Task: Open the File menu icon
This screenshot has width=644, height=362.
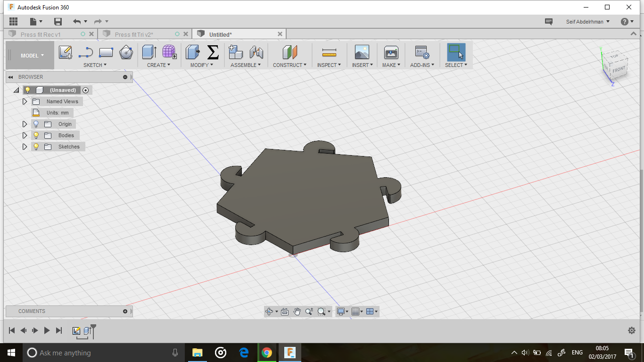Action: pos(36,21)
